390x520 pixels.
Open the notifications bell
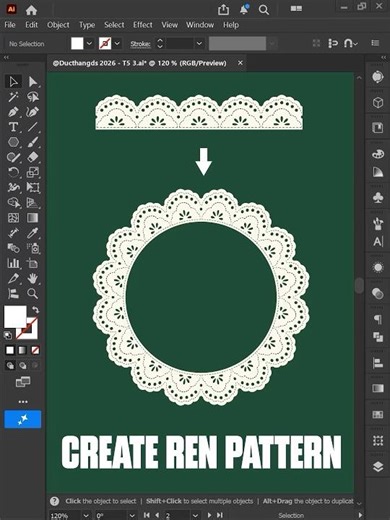point(244,10)
